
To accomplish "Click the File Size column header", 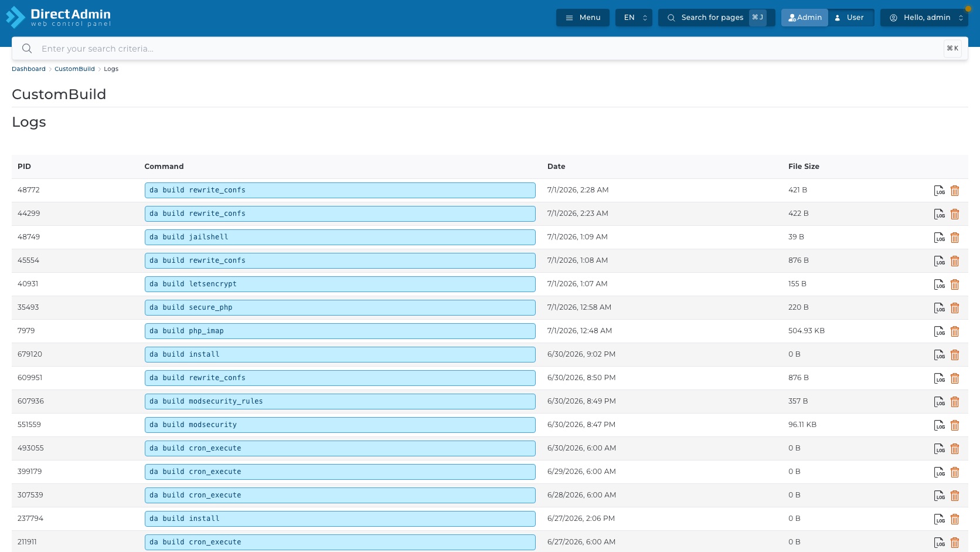I will [804, 167].
